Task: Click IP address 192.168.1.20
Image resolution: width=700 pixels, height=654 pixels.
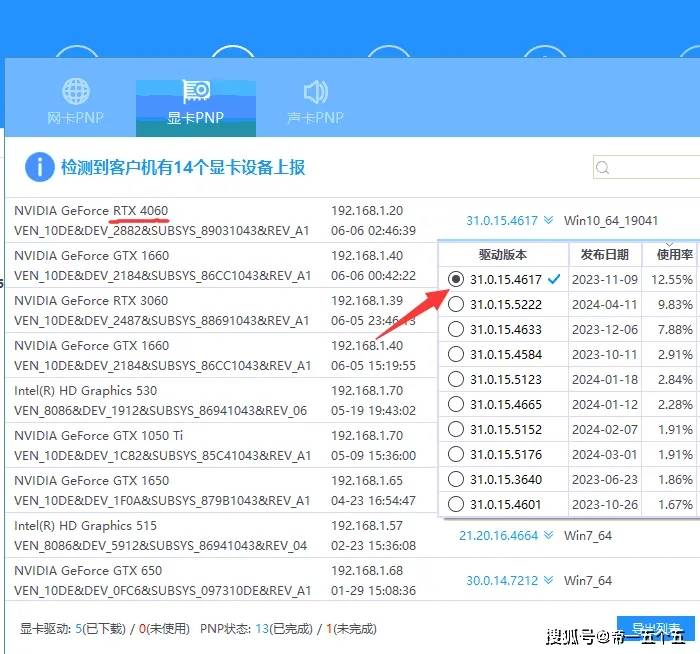Action: pyautogui.click(x=367, y=211)
